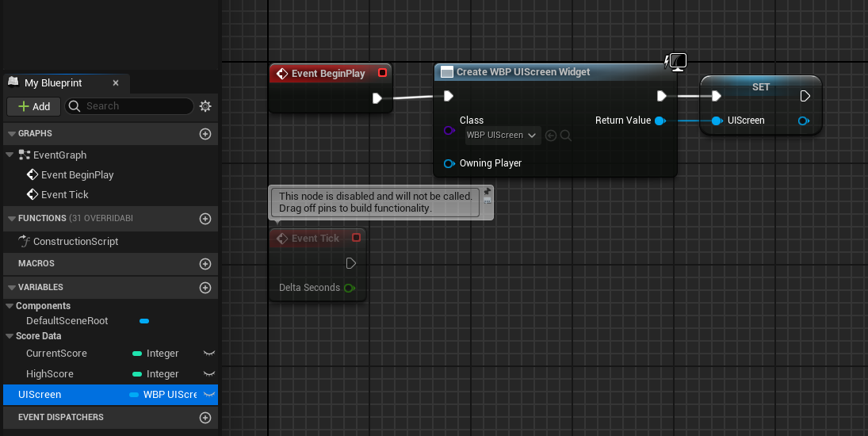868x436 pixels.
Task: Click the EVENT DISPATCHERS section header
Action: [x=110, y=418]
